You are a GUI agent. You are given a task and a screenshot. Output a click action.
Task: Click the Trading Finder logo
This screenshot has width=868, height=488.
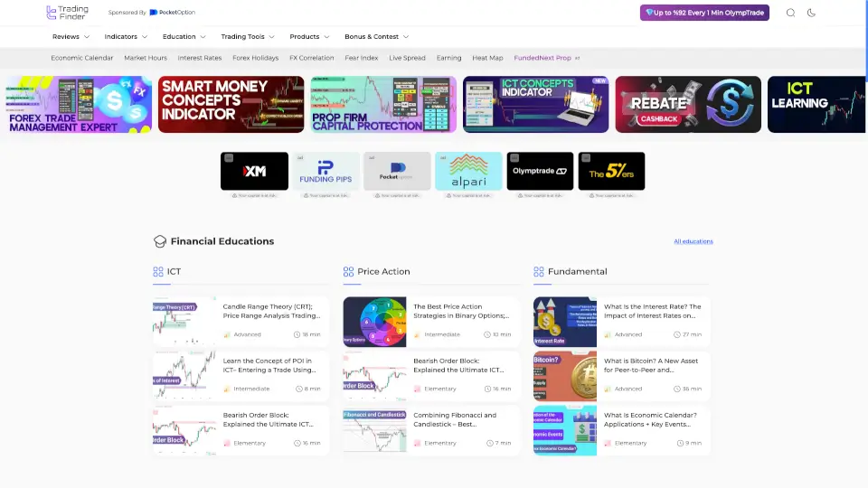[x=68, y=13]
